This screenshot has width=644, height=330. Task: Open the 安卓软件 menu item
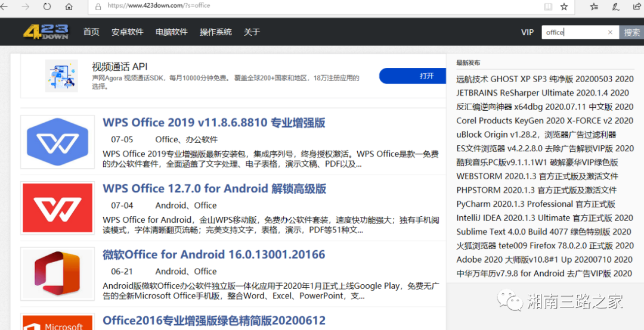pyautogui.click(x=128, y=32)
